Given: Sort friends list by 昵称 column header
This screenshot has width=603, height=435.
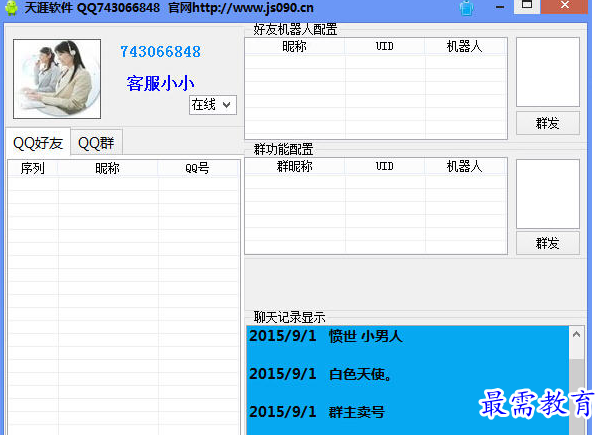Looking at the screenshot, I should coord(108,168).
